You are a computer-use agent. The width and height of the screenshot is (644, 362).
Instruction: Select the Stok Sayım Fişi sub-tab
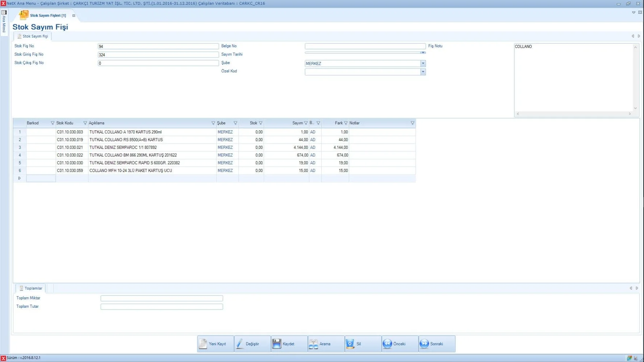point(33,36)
